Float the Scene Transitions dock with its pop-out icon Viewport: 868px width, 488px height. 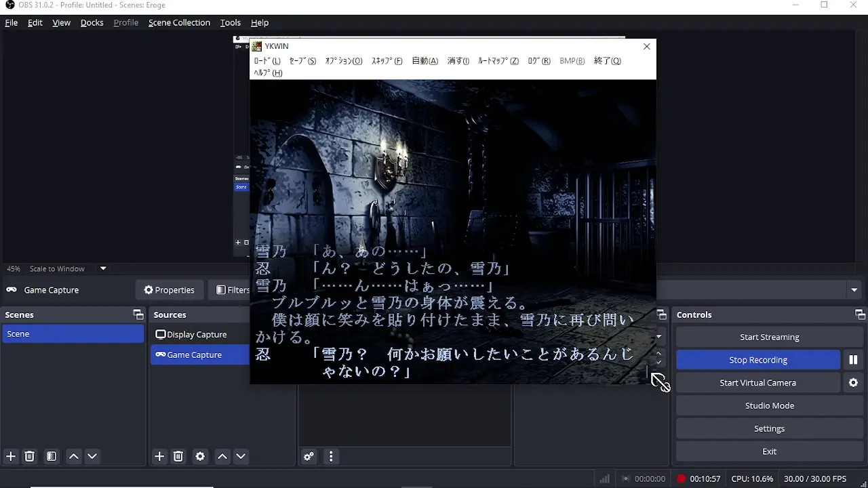coord(662,314)
